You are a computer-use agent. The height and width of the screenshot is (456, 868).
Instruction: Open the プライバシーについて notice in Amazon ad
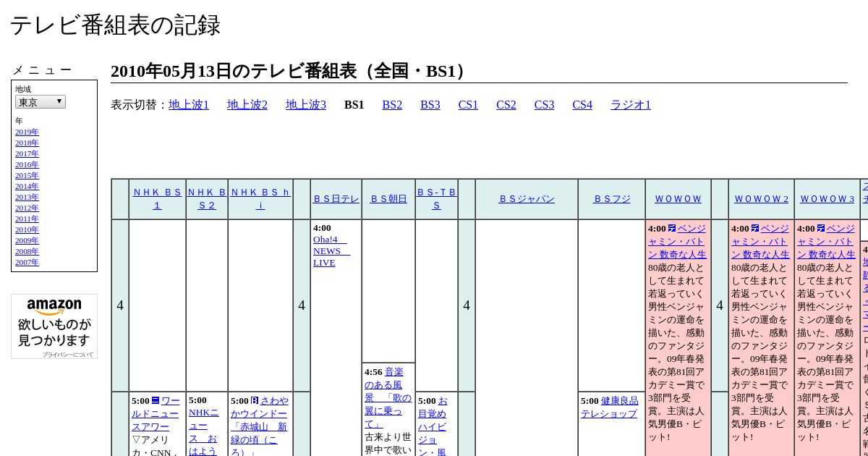67,355
